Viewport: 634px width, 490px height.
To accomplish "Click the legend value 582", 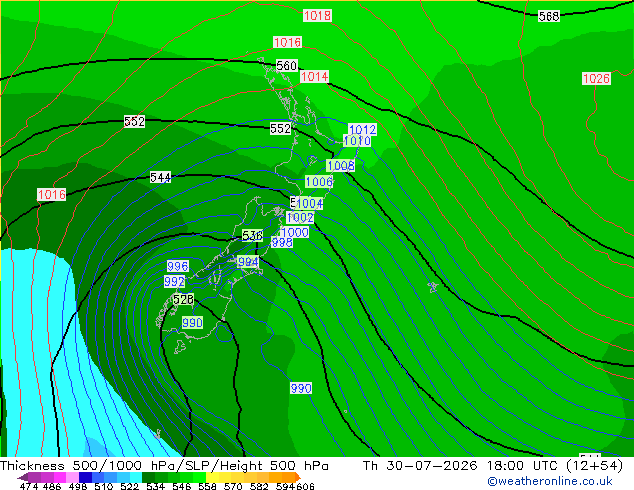I will [259, 486].
